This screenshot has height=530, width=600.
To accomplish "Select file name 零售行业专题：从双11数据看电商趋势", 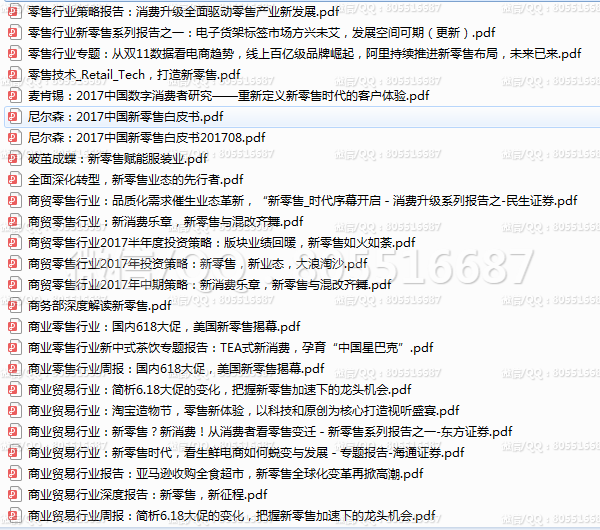I will [305, 54].
